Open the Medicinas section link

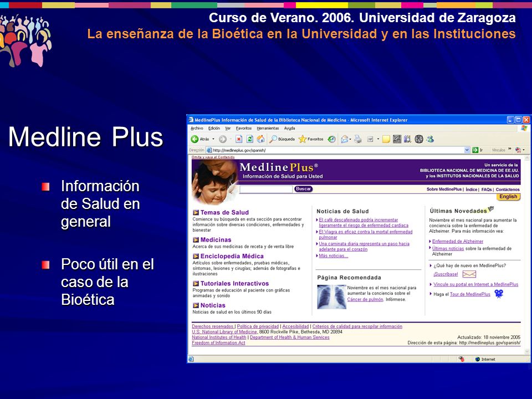click(216, 240)
